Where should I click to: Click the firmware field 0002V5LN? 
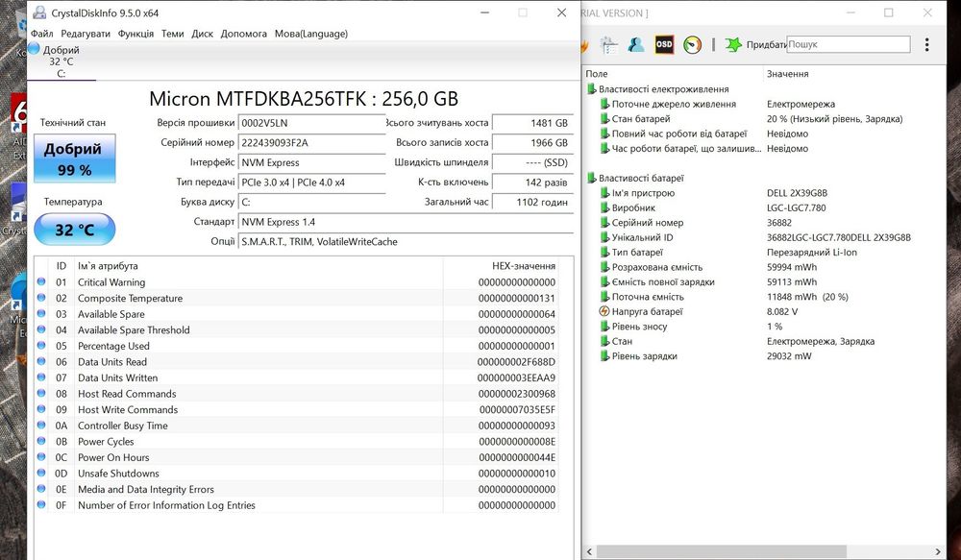[312, 123]
